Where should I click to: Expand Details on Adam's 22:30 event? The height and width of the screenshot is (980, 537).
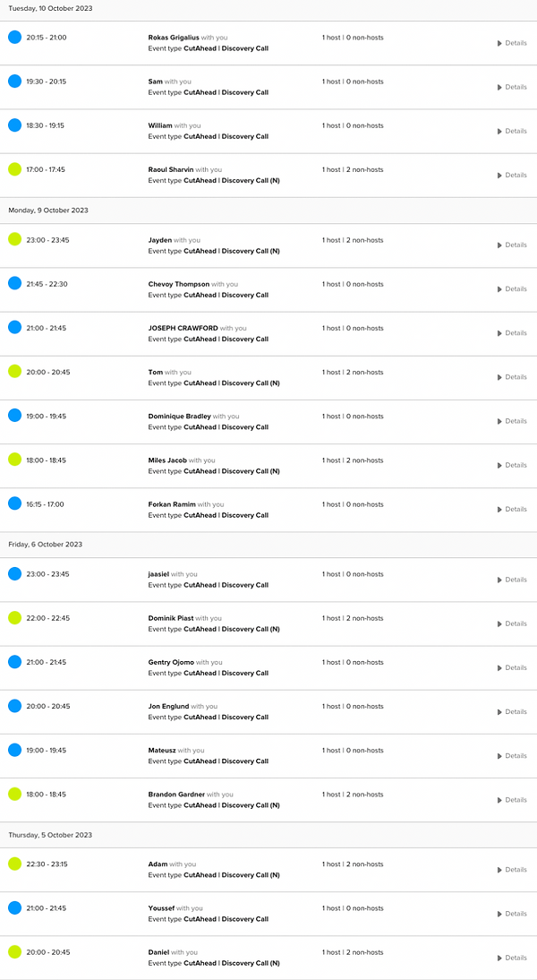511,869
